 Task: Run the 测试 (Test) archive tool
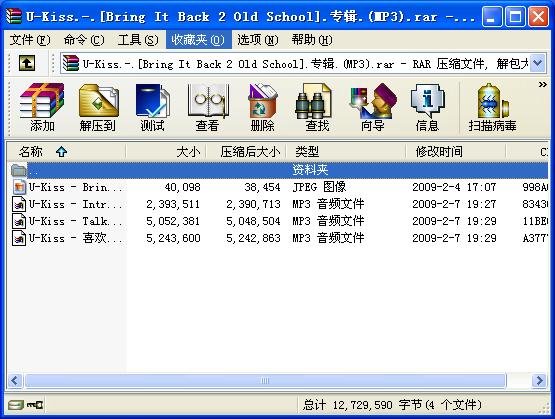click(x=152, y=108)
